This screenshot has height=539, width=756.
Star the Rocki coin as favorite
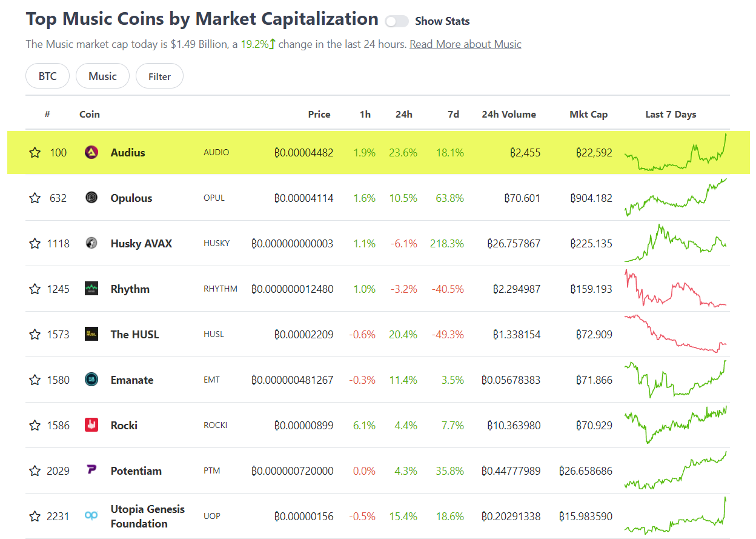35,425
